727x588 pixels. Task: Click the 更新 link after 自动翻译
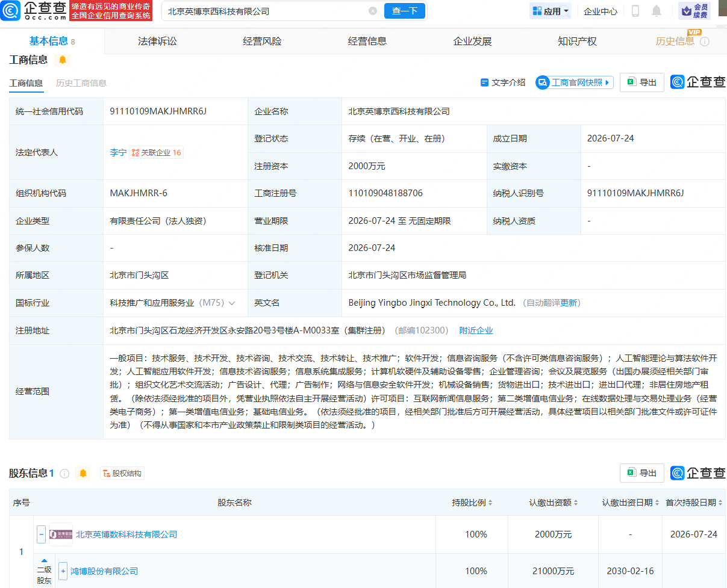coord(569,303)
